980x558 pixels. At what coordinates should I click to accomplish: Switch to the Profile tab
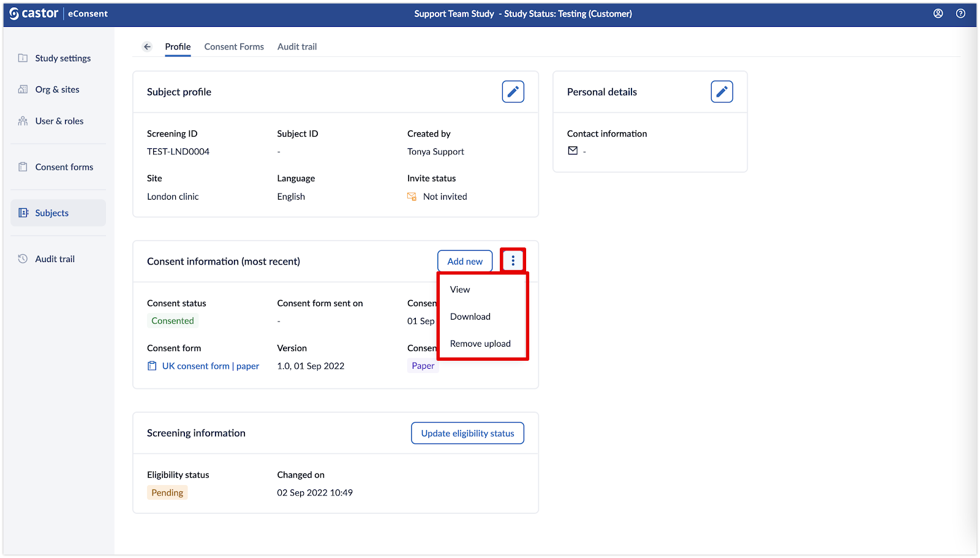point(178,47)
